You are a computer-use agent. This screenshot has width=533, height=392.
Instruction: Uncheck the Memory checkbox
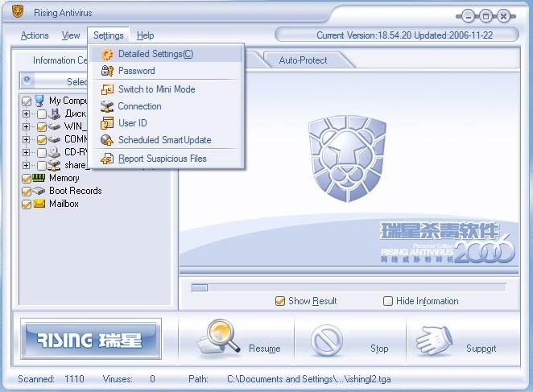(27, 178)
